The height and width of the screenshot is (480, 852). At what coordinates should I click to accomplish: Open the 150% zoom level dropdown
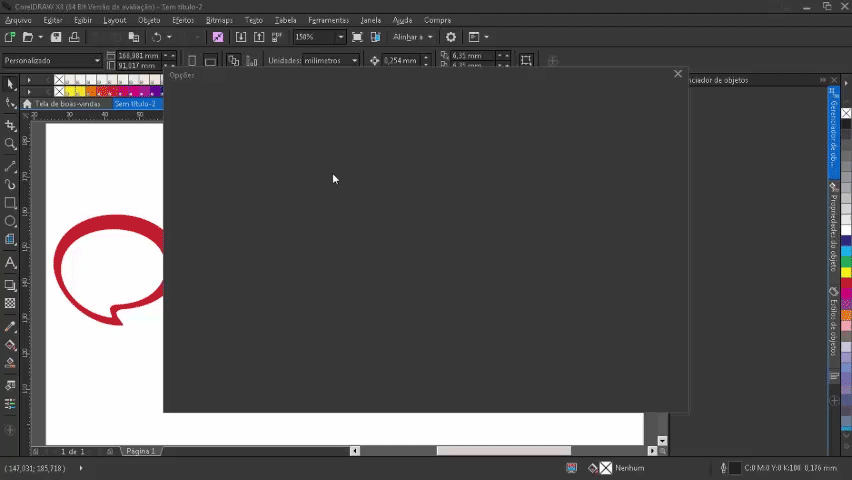[340, 37]
